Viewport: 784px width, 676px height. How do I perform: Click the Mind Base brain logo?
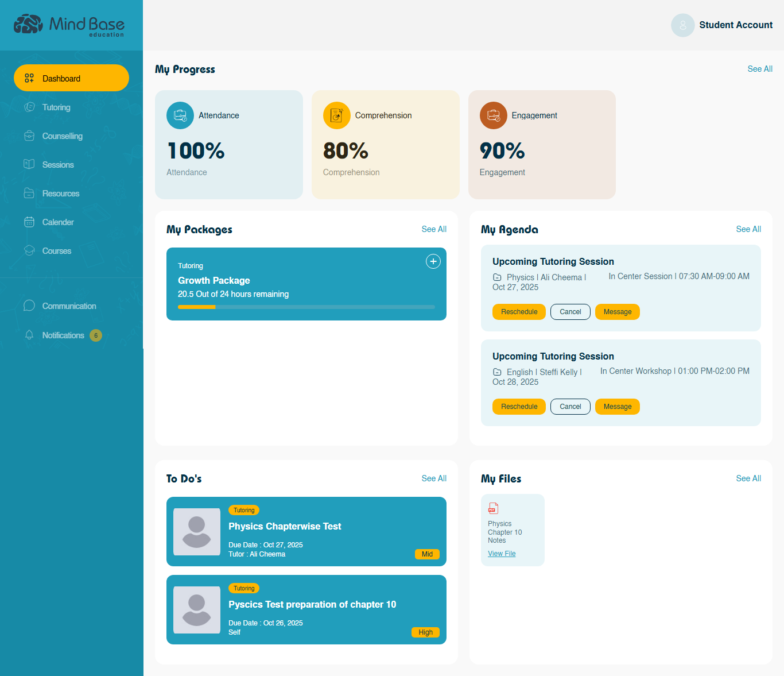28,24
